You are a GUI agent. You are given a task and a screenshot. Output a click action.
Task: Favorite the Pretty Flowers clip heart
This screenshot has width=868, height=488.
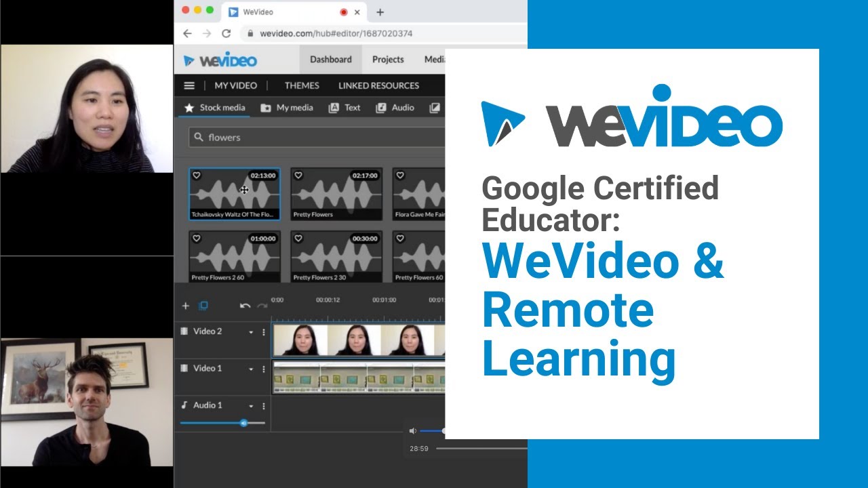pos(298,176)
